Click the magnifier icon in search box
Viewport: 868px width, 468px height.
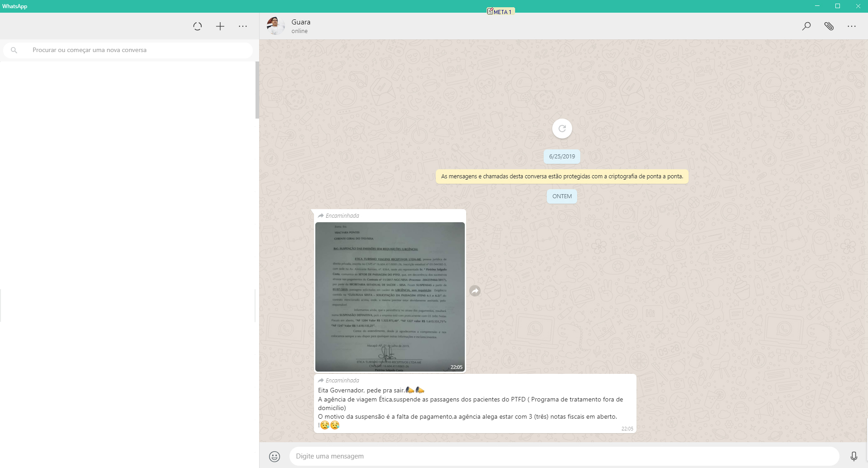[x=14, y=50]
